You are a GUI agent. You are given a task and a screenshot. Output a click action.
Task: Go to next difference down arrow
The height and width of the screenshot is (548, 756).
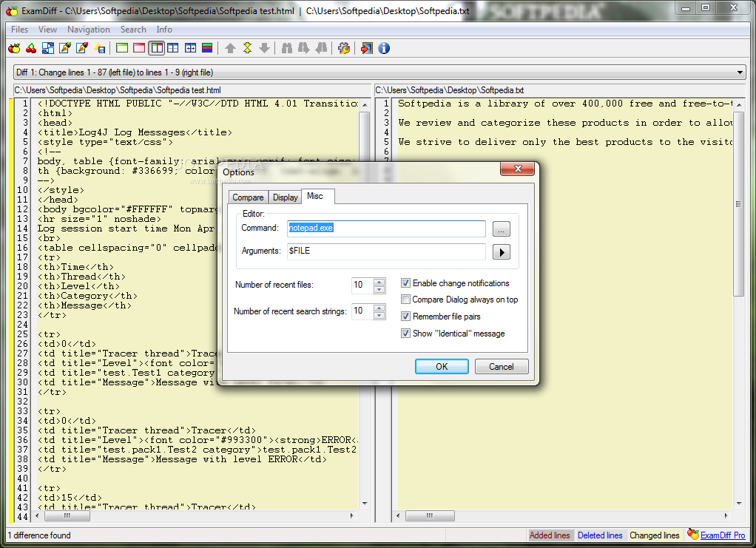click(x=264, y=48)
